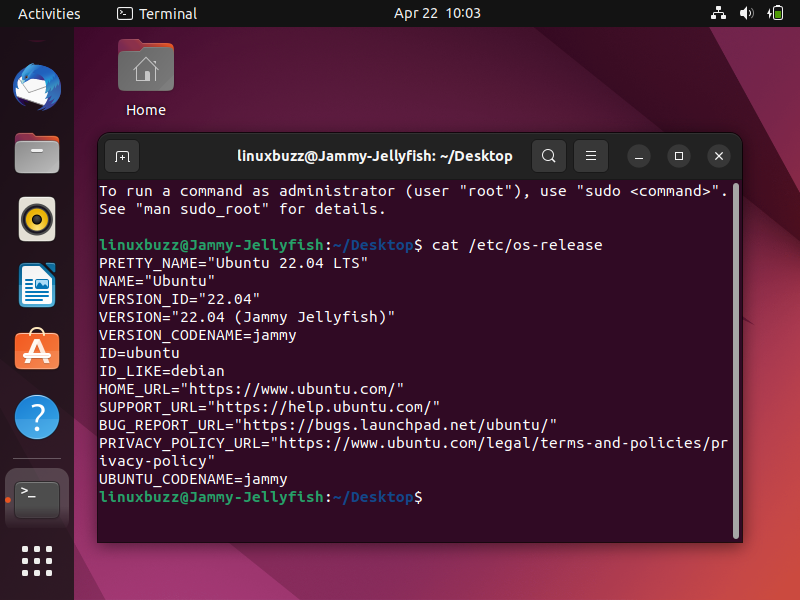The width and height of the screenshot is (800, 600).
Task: Show the applications grid
Action: click(x=37, y=561)
